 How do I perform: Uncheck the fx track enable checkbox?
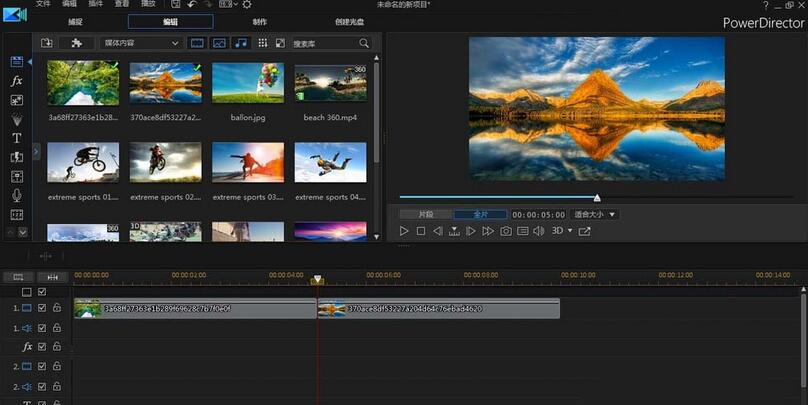click(42, 346)
